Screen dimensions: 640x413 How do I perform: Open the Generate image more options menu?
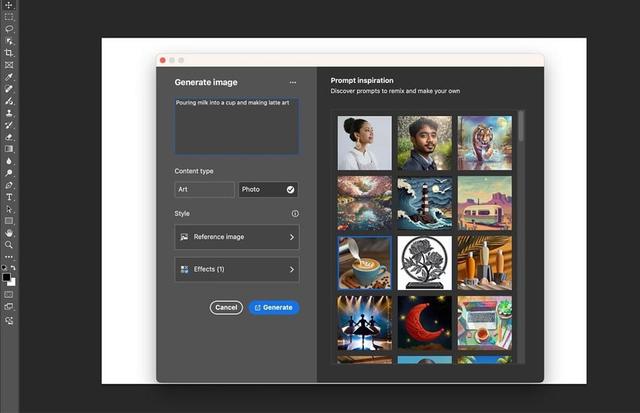[x=292, y=82]
